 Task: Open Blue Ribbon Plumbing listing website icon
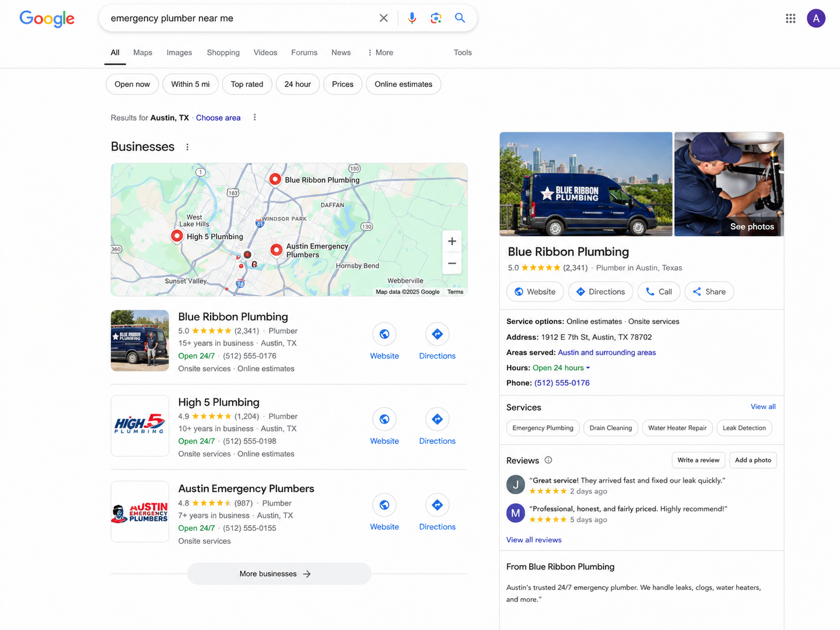tap(384, 334)
